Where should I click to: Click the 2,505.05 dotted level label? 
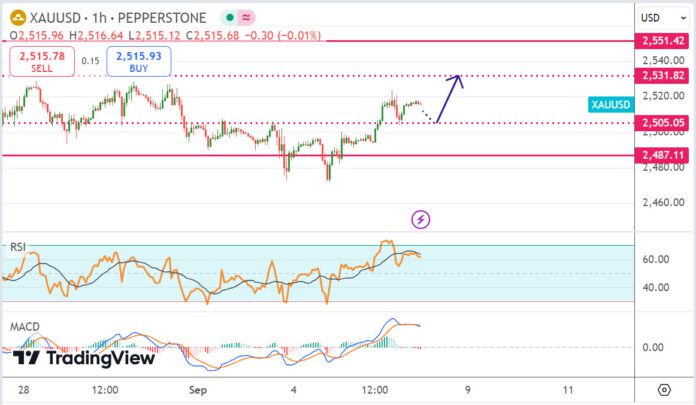pos(662,123)
